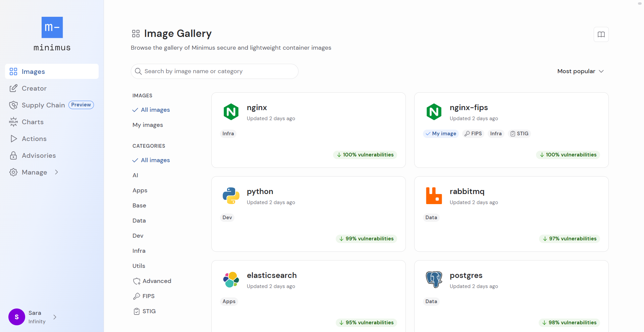Filter by Infra category

139,251
